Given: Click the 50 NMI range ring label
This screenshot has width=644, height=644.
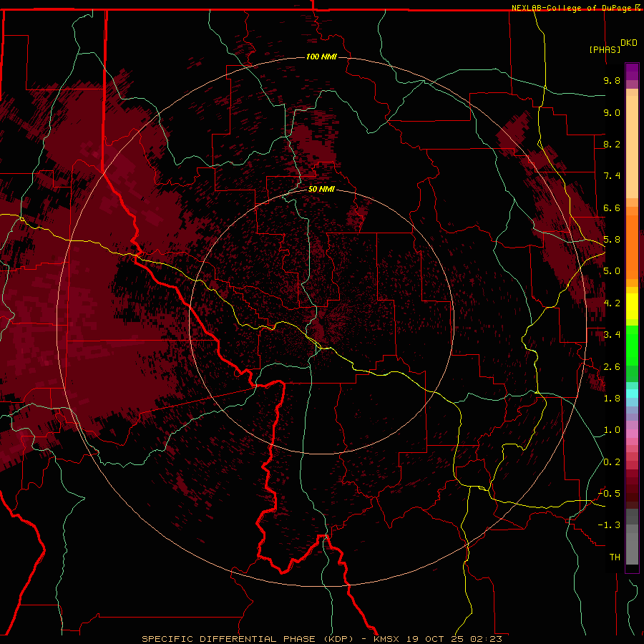Looking at the screenshot, I should pyautogui.click(x=321, y=189).
